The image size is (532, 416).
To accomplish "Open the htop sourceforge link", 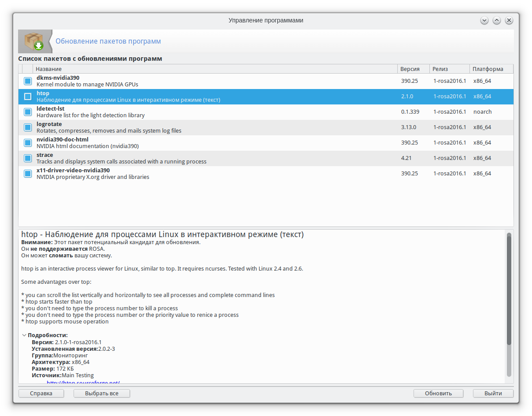I will pyautogui.click(x=83, y=382).
